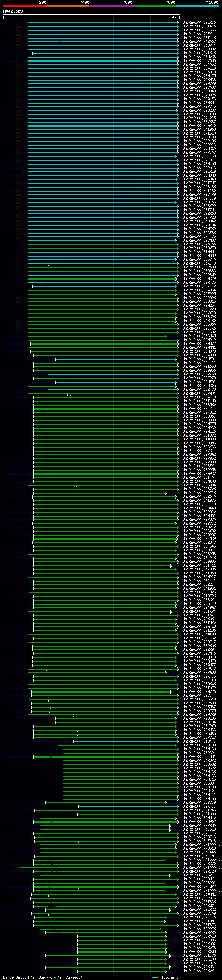
Task: Select hit label UniRef100_B6V686
Action: [199, 60]
